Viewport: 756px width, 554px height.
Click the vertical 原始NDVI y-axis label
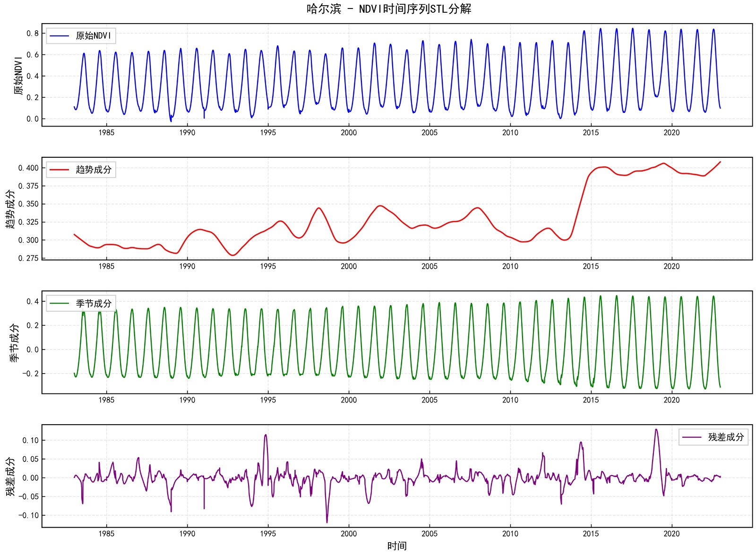click(x=18, y=76)
